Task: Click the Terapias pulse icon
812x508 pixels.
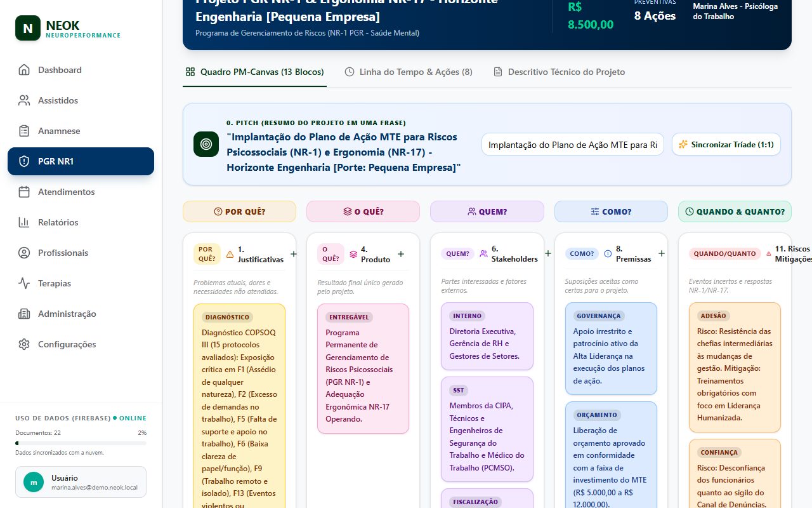Action: point(24,283)
